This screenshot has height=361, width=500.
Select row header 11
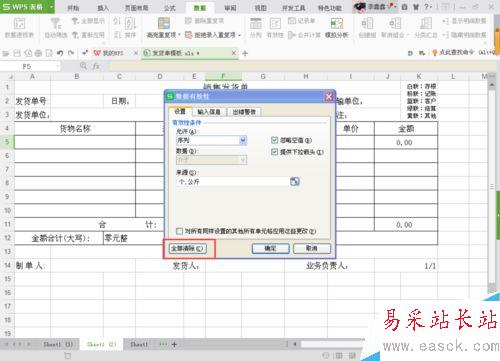(x=7, y=224)
